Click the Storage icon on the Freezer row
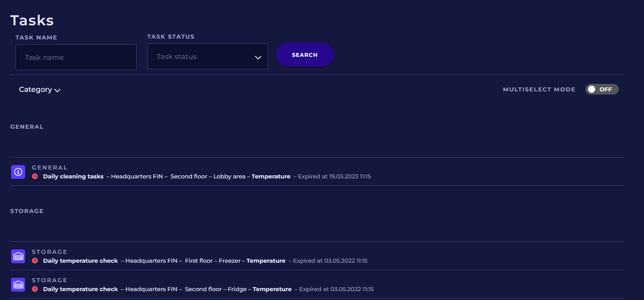Viewport: 644px width, 300px height. point(18,256)
